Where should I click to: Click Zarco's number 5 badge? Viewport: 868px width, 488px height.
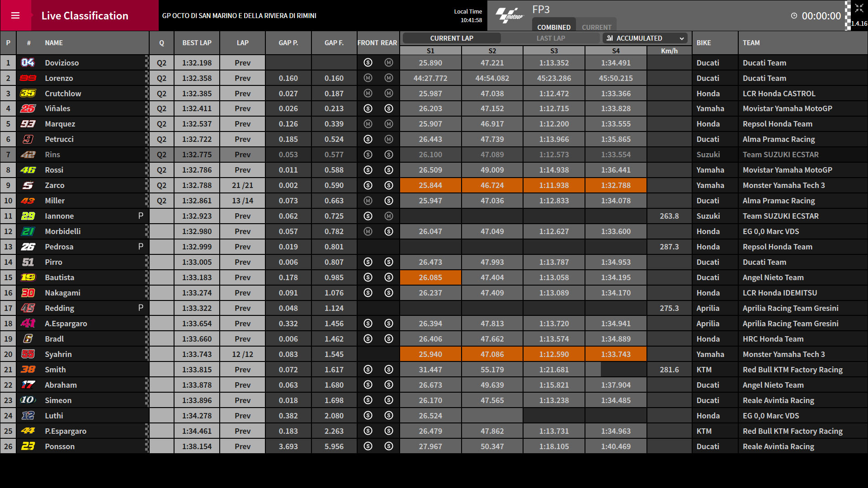(28, 185)
